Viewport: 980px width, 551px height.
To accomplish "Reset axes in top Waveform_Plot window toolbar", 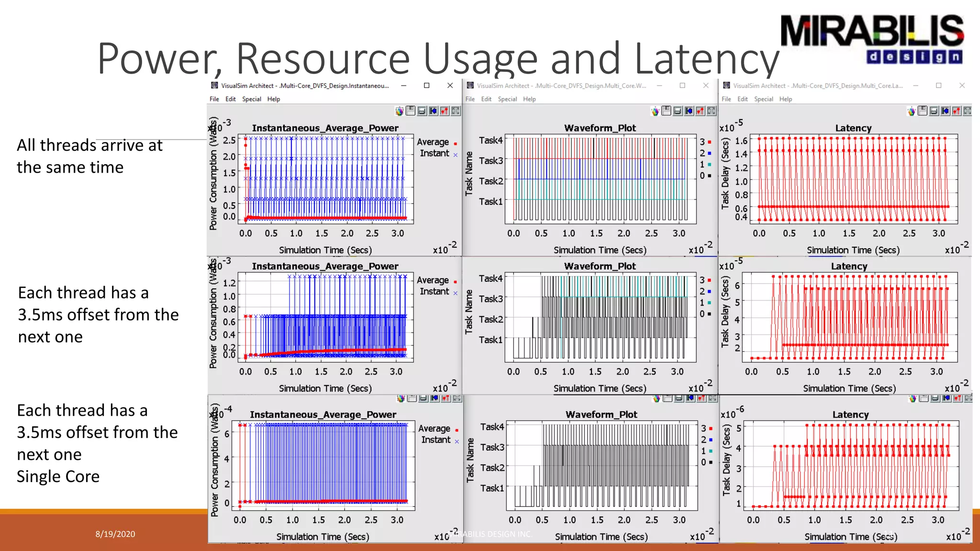I will tap(689, 111).
